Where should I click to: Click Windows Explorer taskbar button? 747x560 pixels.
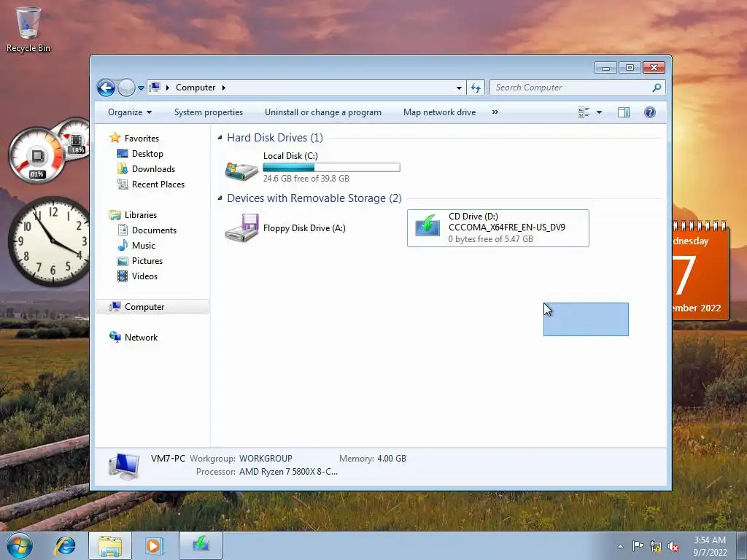(110, 545)
